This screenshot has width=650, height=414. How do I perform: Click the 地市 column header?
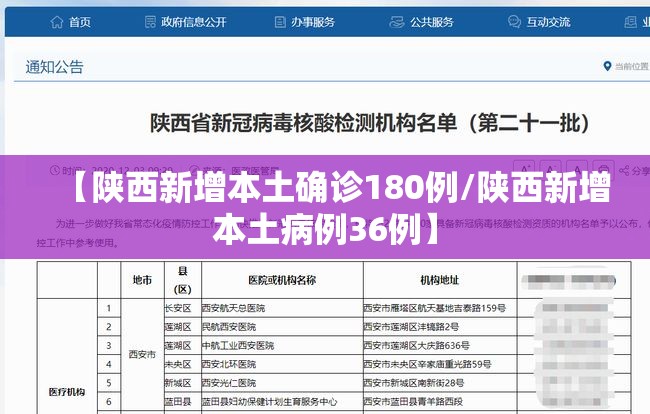tap(142, 280)
